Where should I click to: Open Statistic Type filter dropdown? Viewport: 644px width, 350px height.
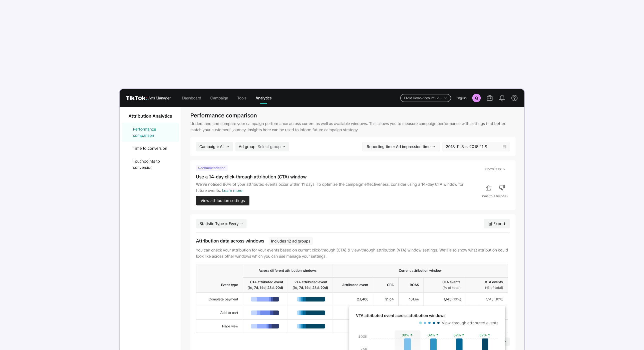pyautogui.click(x=221, y=224)
